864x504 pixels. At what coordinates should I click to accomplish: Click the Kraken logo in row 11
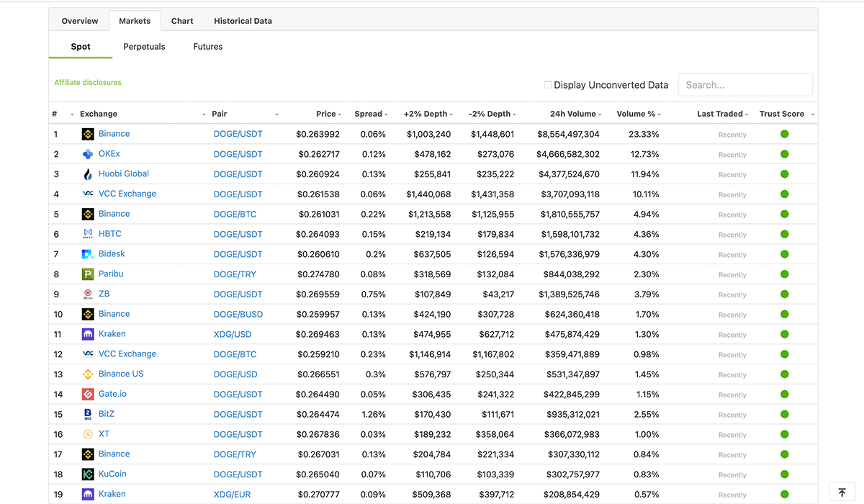click(x=88, y=334)
